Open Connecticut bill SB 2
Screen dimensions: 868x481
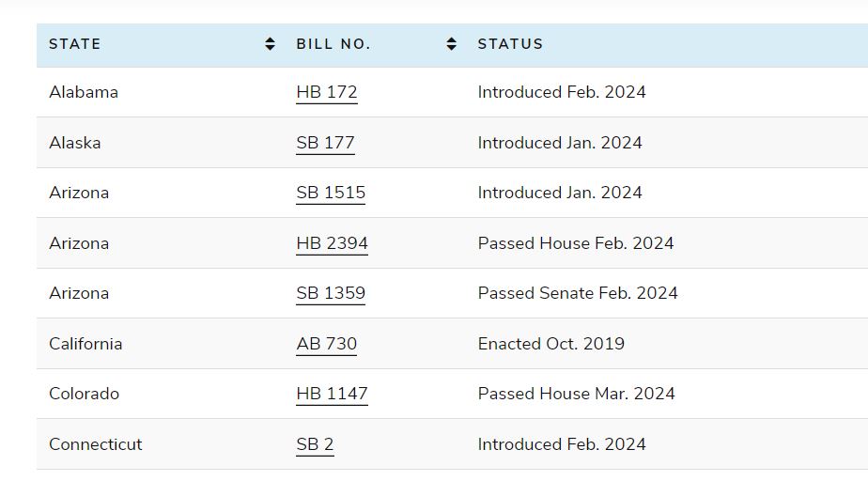point(315,444)
